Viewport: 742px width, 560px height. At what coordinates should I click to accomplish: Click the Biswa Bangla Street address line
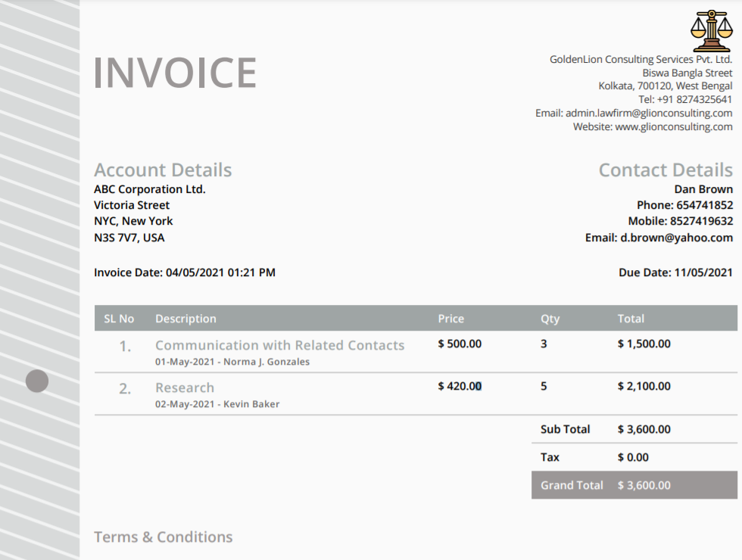[x=687, y=73]
